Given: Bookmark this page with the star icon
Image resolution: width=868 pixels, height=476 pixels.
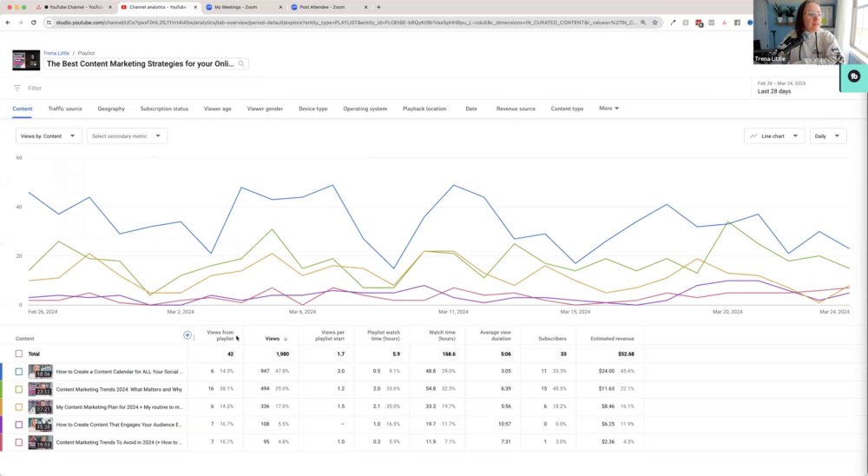Looking at the screenshot, I should point(654,23).
